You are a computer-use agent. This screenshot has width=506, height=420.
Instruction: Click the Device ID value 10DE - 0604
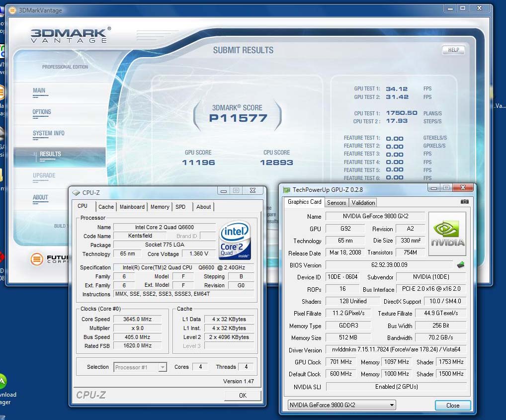(342, 277)
